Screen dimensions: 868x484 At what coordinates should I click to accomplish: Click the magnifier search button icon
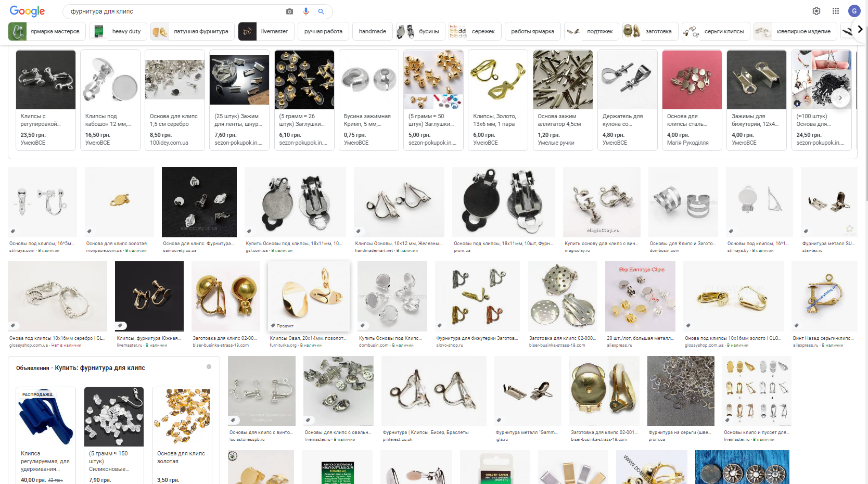321,11
